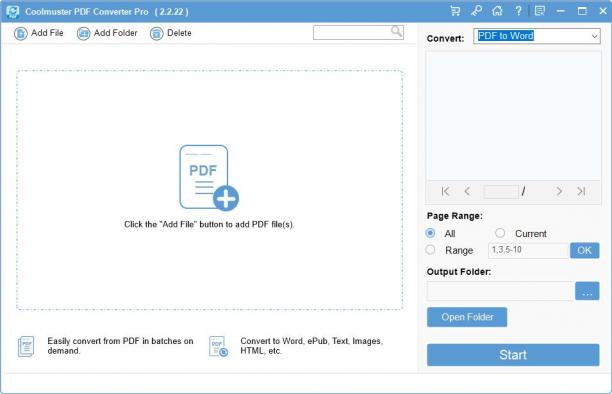Click the page number field
This screenshot has width=612, height=394.
[501, 192]
